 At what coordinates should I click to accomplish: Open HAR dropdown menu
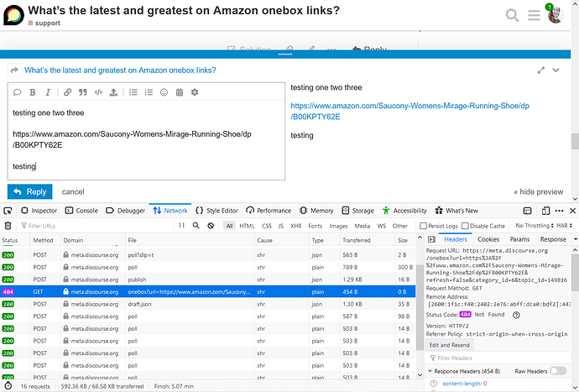[x=564, y=225]
